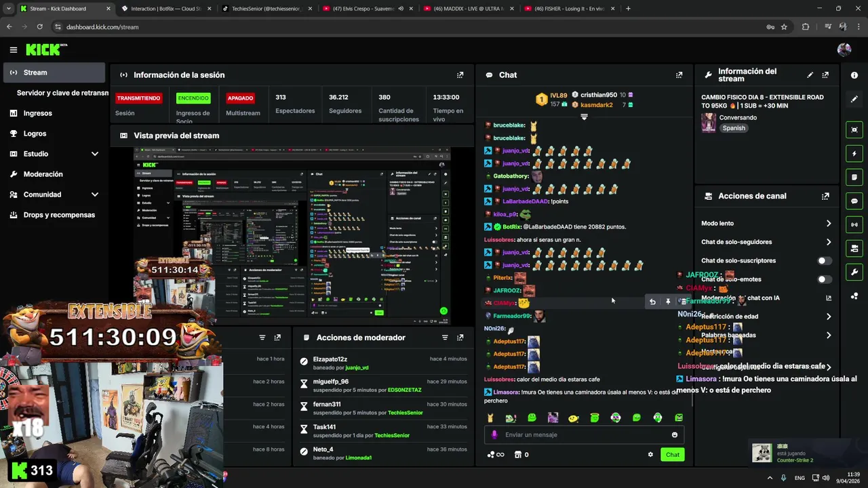The image size is (868, 488).
Task: Open Drops y recompensas in the sidebar
Action: (x=54, y=215)
